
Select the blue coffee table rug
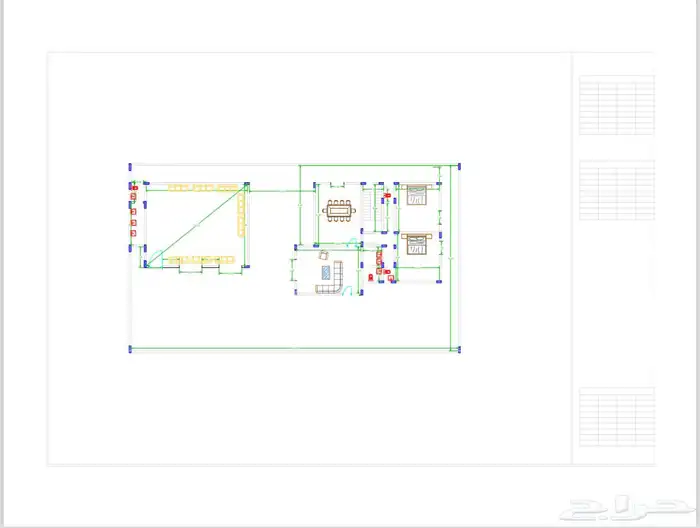325,271
